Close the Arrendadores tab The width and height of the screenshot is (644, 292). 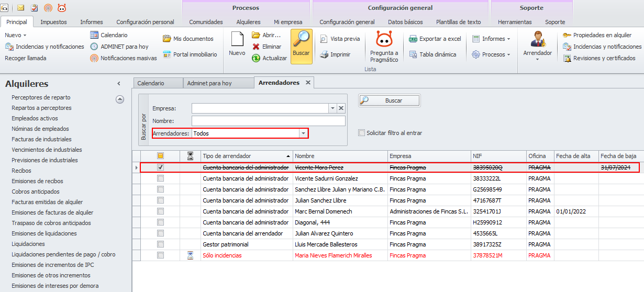tap(308, 83)
